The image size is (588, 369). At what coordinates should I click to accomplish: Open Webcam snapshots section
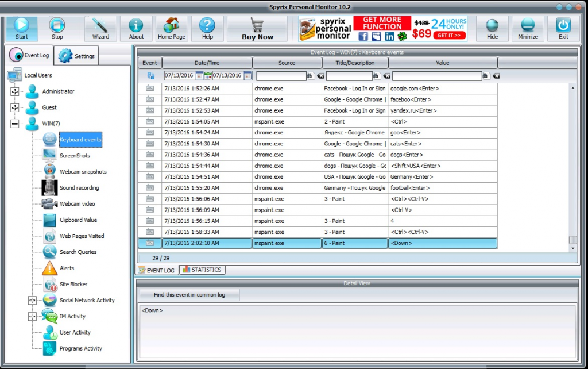click(x=83, y=172)
